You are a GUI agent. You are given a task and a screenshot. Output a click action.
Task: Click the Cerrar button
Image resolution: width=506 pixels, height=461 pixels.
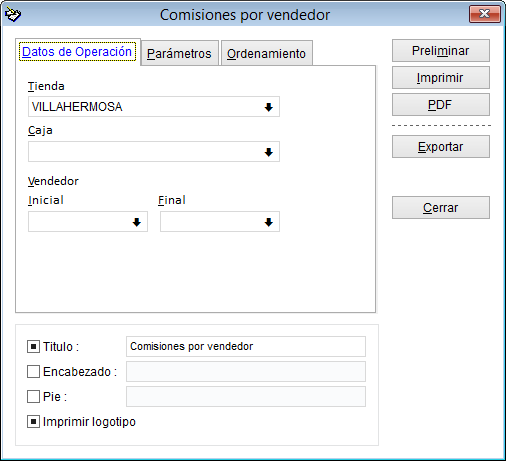pos(441,208)
